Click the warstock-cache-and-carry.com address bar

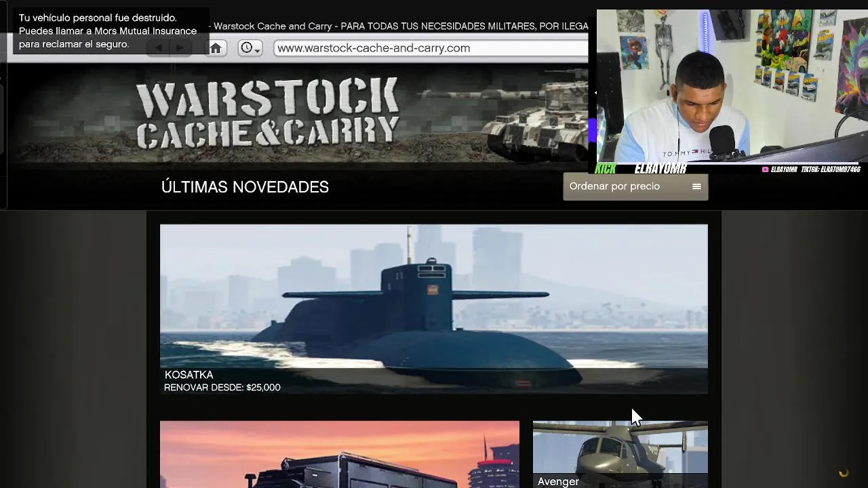[431, 48]
